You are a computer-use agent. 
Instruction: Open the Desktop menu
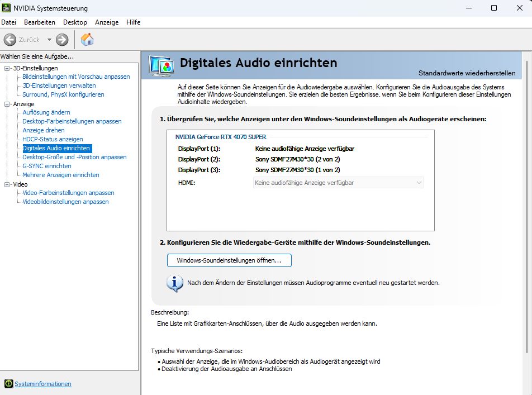pyautogui.click(x=75, y=22)
